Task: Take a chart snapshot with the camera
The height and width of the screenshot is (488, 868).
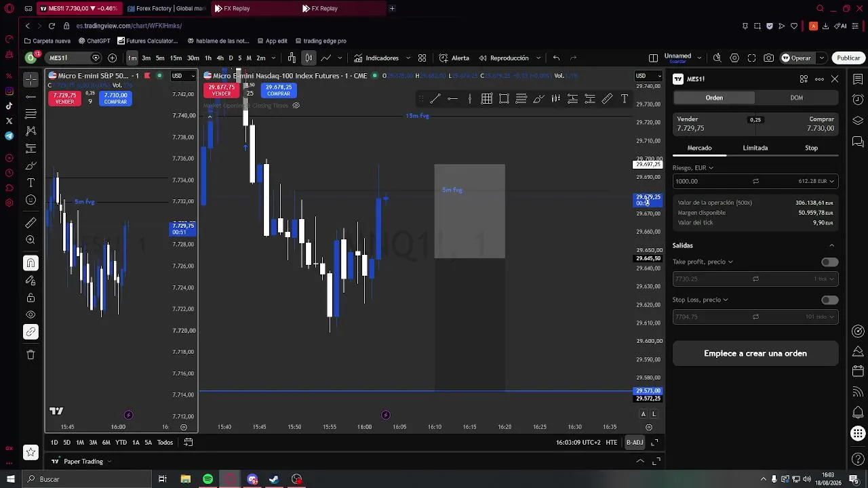Action: tap(768, 58)
